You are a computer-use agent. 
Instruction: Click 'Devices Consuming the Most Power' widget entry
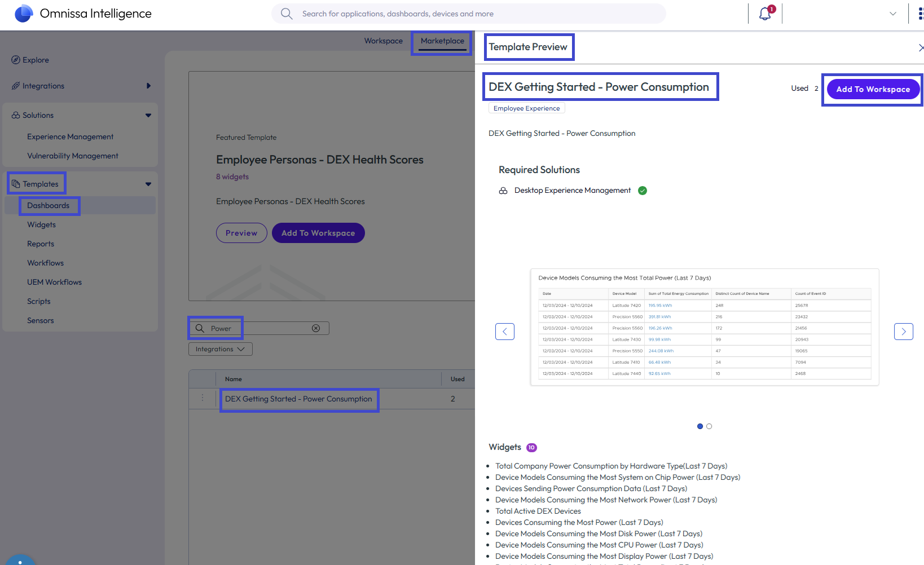[579, 522]
